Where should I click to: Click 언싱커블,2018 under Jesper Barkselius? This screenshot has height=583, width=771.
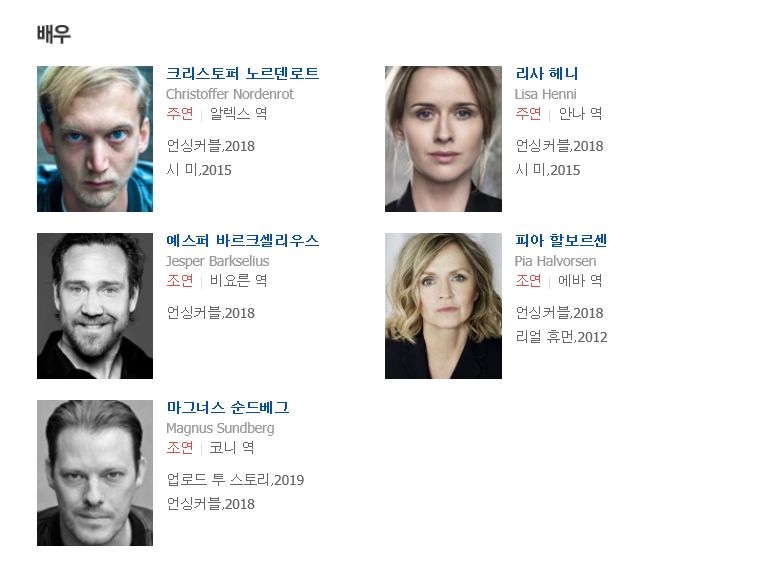pyautogui.click(x=210, y=313)
